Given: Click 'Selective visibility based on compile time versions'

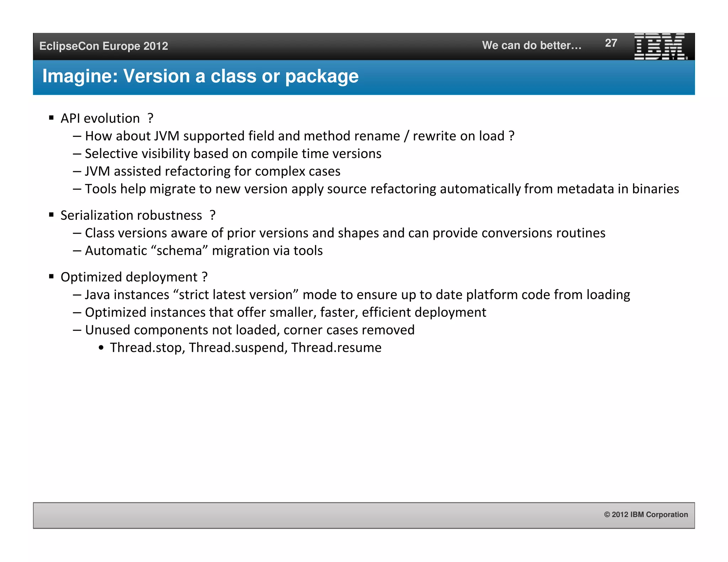Looking at the screenshot, I should click(233, 154).
